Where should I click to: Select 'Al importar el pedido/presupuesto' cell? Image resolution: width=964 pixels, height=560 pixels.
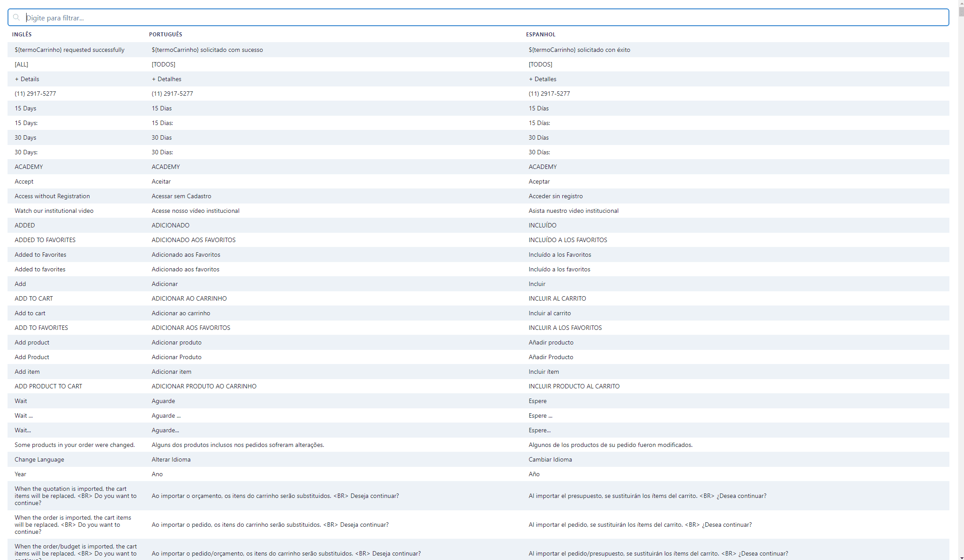tap(658, 553)
